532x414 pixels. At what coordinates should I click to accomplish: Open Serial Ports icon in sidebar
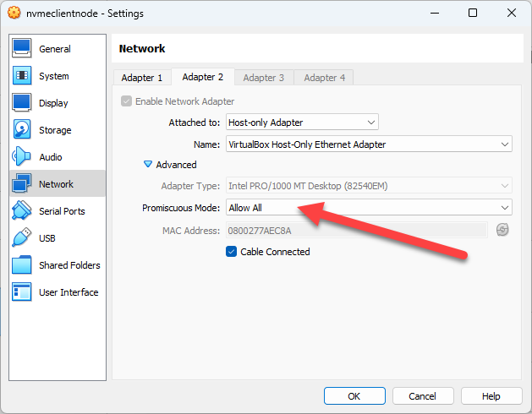(22, 211)
